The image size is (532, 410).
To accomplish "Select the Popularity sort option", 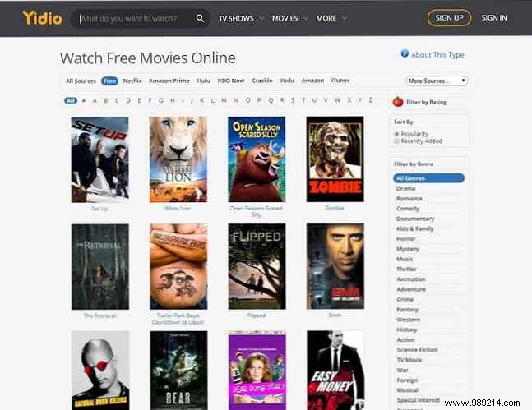I will point(396,134).
